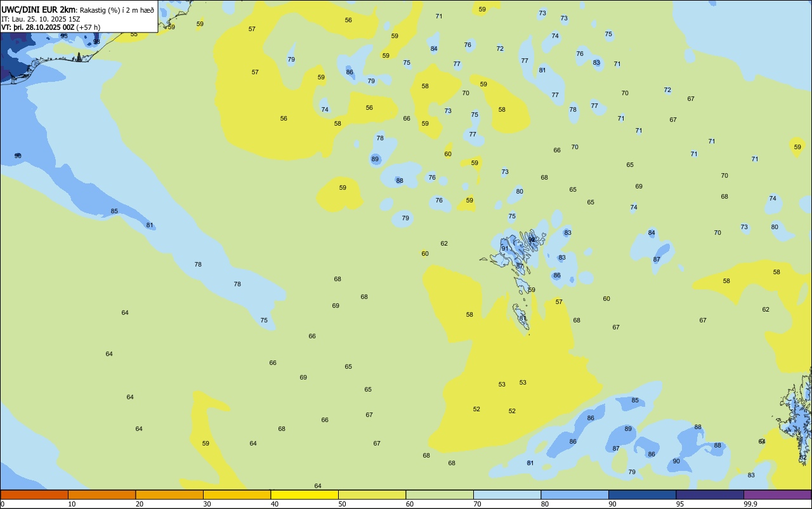Click the '80' tick label on the legend scale

[x=545, y=504]
